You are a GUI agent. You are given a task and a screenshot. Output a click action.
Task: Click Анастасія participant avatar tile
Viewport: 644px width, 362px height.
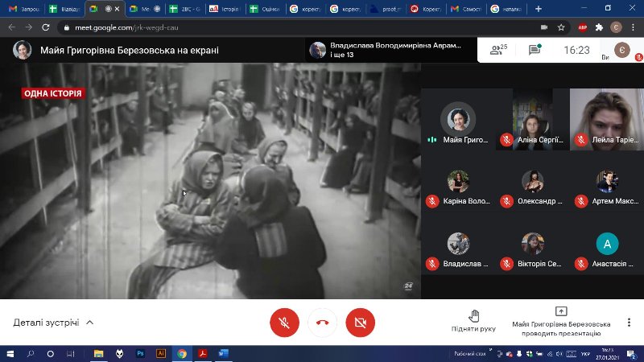[607, 249]
